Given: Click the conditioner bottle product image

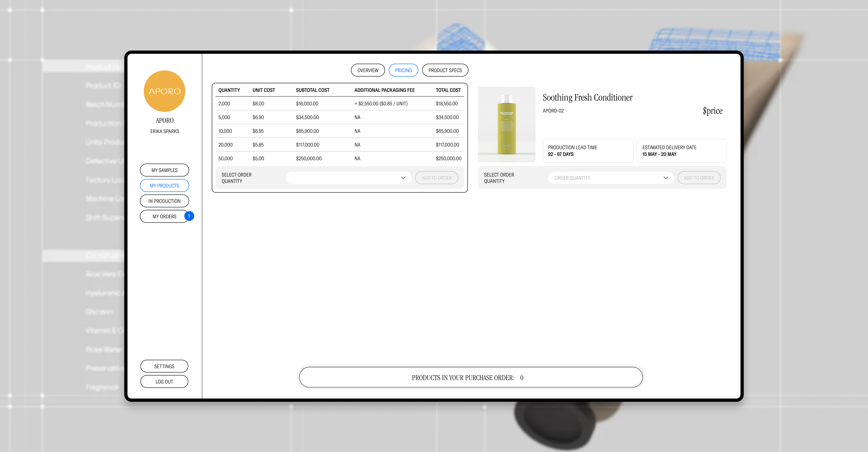Looking at the screenshot, I should tap(506, 124).
